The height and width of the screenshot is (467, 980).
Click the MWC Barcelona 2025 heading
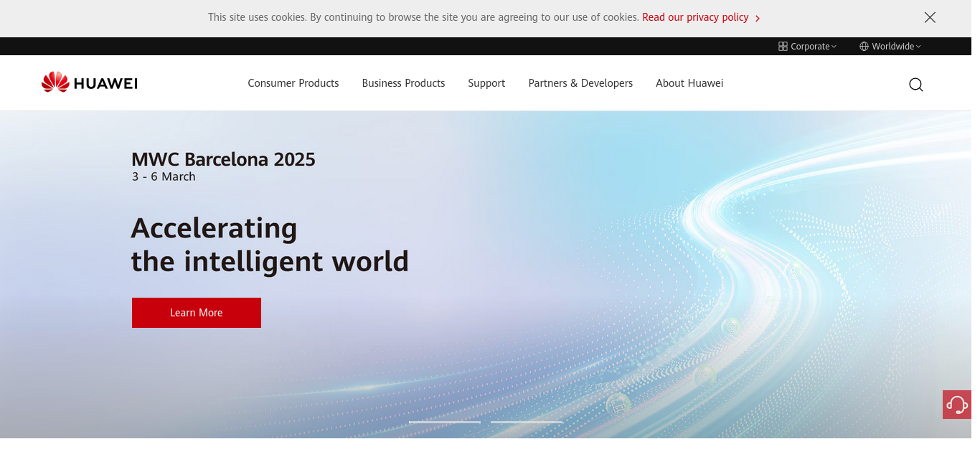[223, 159]
